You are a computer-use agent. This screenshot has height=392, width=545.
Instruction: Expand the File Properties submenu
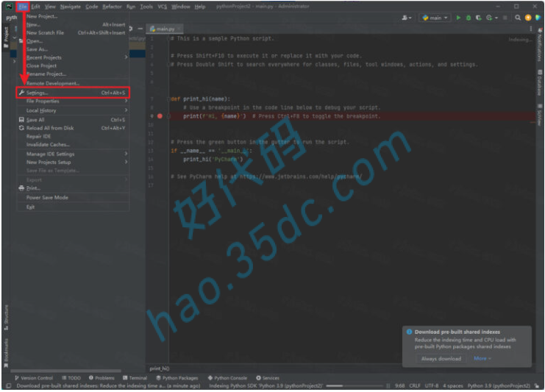coord(73,101)
